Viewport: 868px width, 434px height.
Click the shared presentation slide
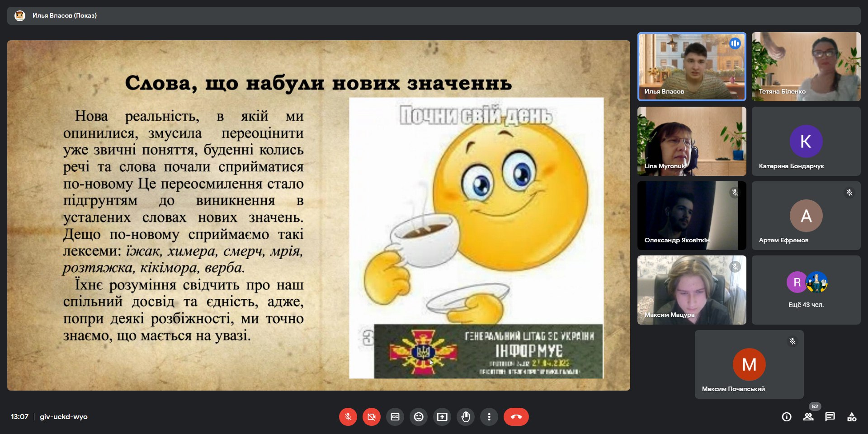tap(318, 215)
